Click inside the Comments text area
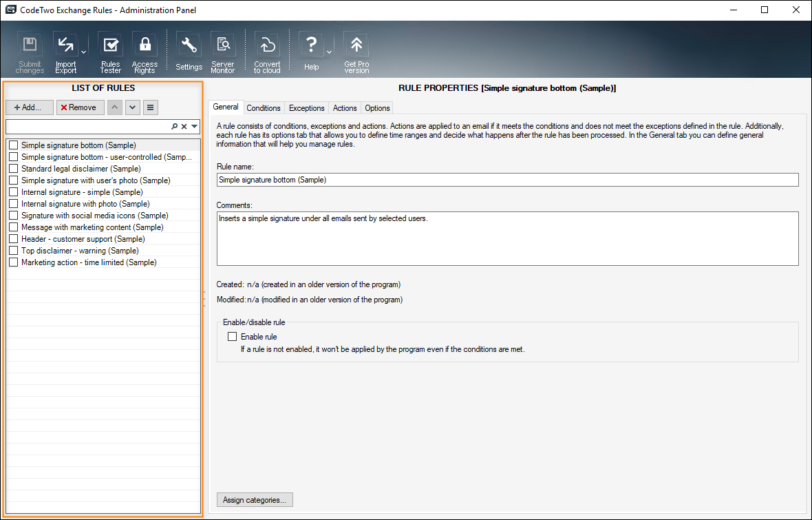Screen dimensions: 812x520 click(x=508, y=238)
